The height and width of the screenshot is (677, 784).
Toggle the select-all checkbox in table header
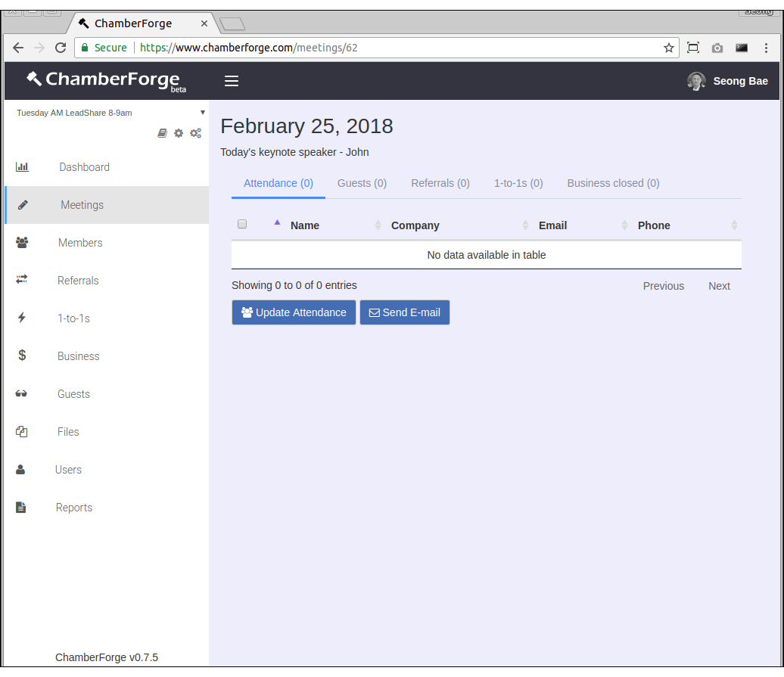242,224
